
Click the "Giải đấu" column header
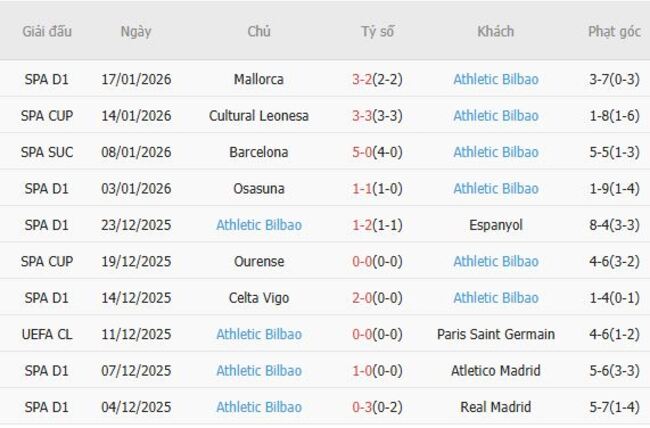pos(47,31)
